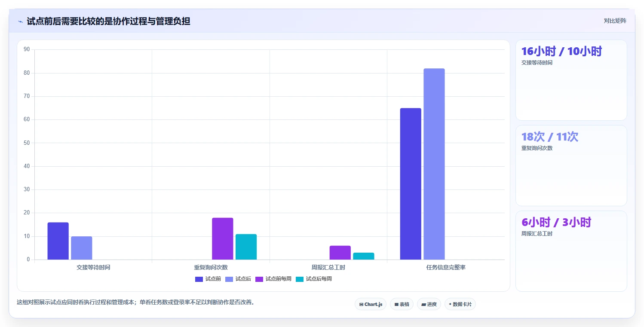Viewport: 644px width, 327px height.
Task: Click the cyan bar for 周报汇总工时
Action: tap(364, 256)
